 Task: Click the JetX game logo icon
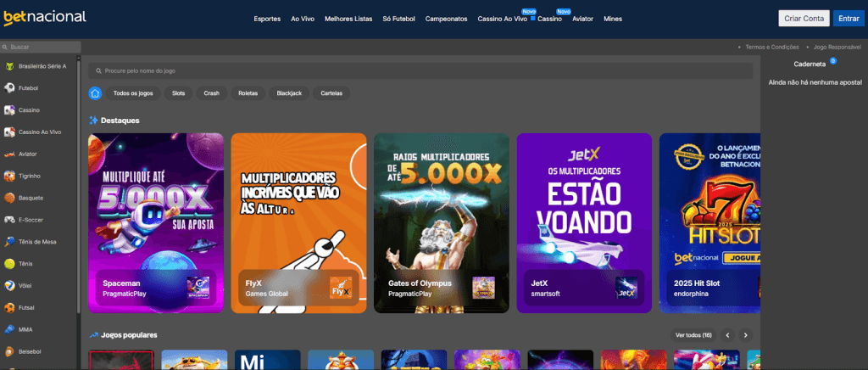click(x=626, y=288)
